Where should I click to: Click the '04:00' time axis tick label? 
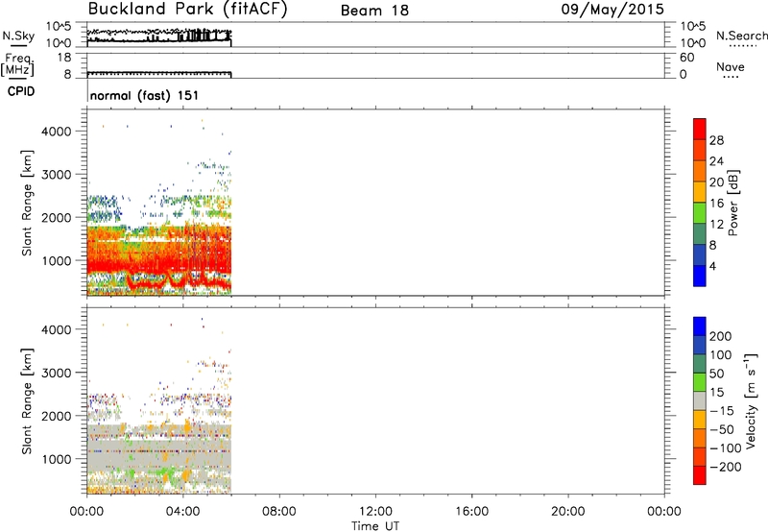coord(182,512)
